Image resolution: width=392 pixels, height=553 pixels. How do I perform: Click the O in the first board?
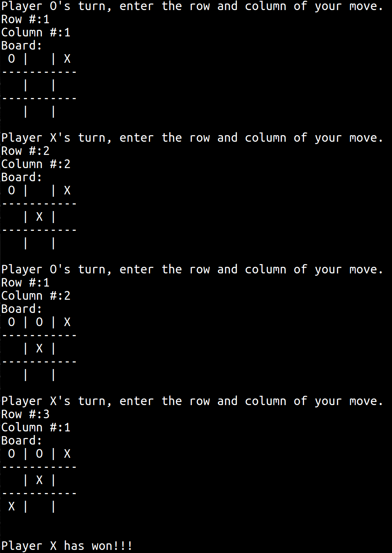click(x=12, y=59)
